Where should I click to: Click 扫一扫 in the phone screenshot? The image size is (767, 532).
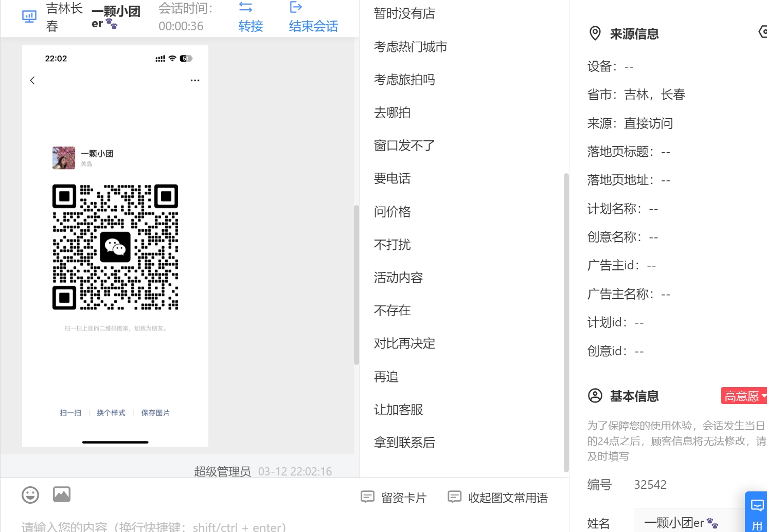pyautogui.click(x=70, y=413)
